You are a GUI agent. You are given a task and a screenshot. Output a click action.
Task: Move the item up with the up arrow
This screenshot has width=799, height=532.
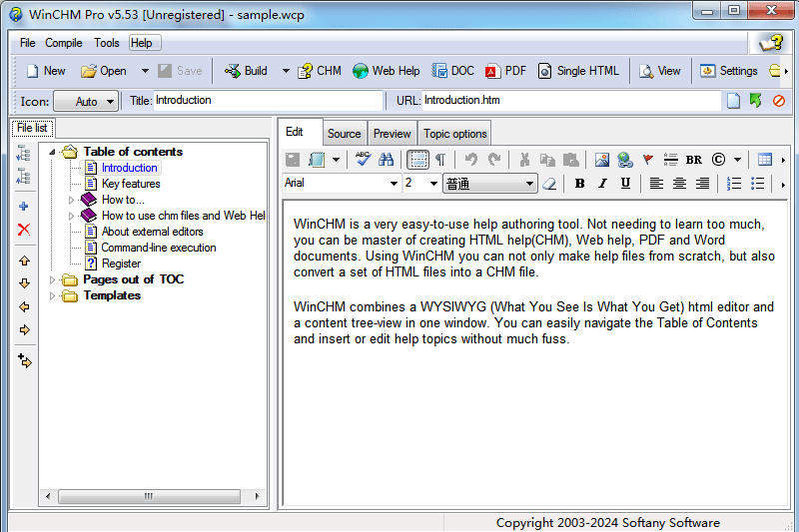point(24,261)
